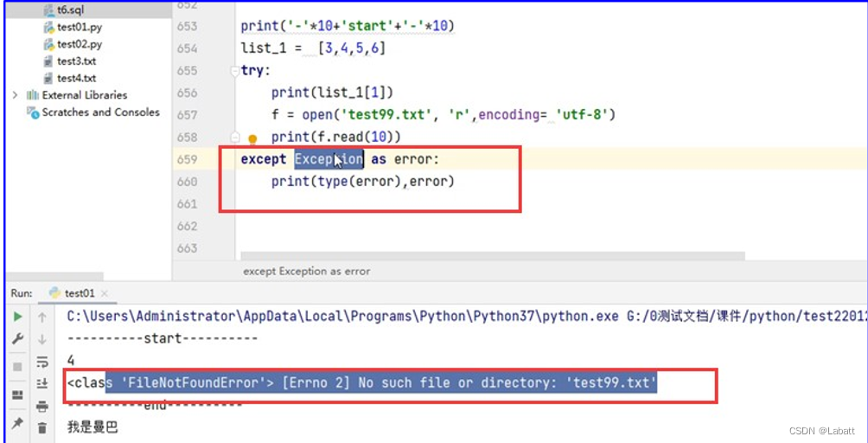Collapse the try block fold marker on line 655
This screenshot has height=443, width=868.
pyautogui.click(x=234, y=71)
